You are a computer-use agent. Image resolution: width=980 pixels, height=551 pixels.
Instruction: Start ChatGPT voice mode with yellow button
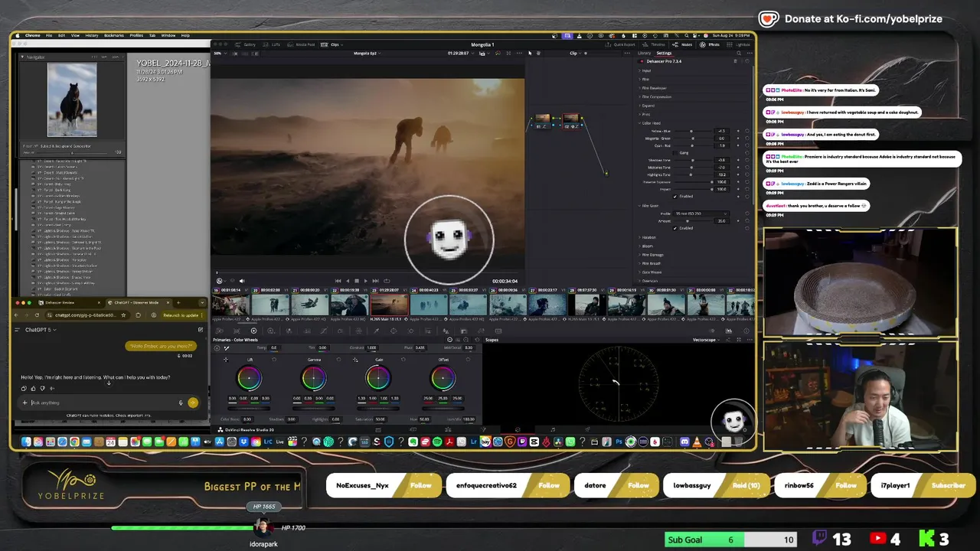pos(193,403)
